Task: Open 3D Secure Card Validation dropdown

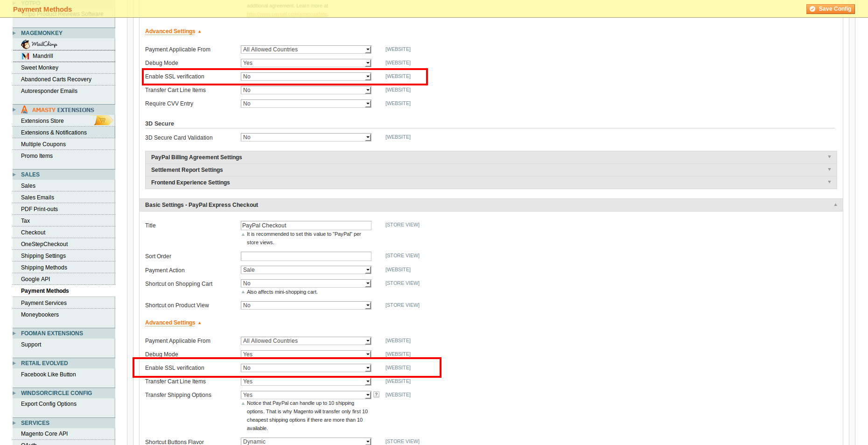Action: coord(306,137)
